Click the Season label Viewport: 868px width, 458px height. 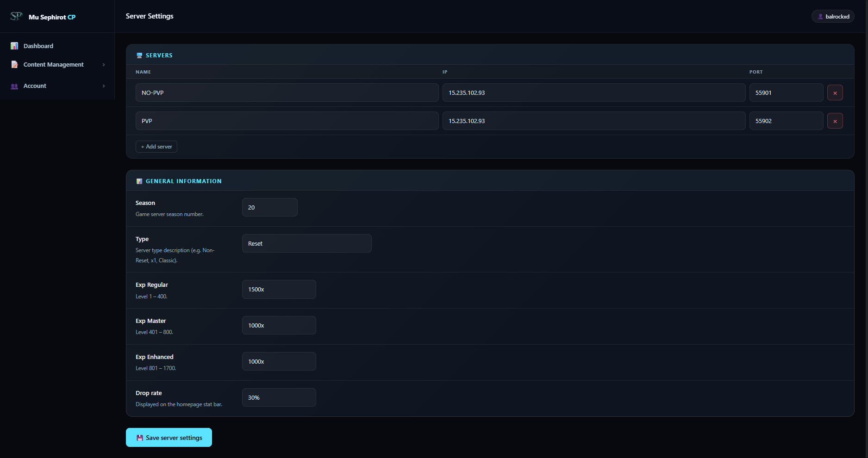pos(145,203)
